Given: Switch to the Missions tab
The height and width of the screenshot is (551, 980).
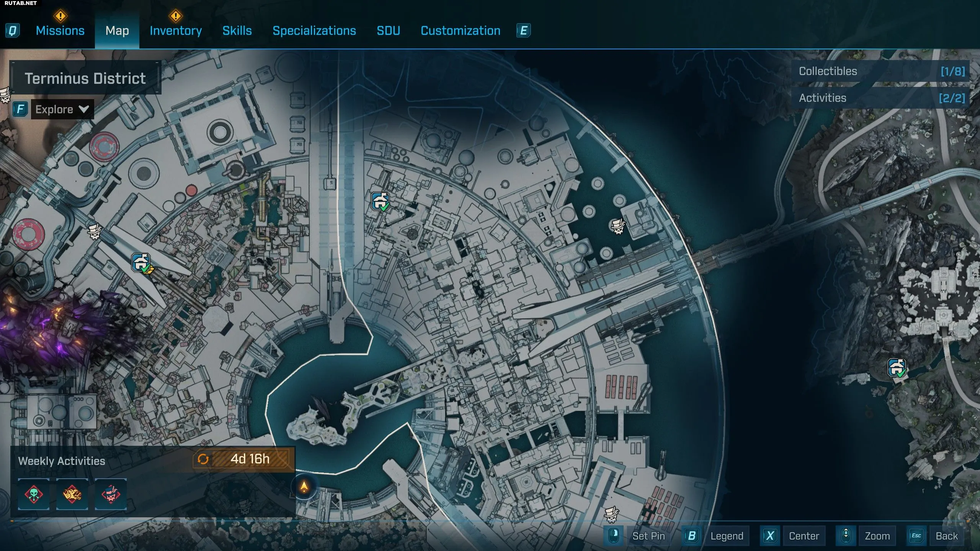Looking at the screenshot, I should click(x=60, y=31).
